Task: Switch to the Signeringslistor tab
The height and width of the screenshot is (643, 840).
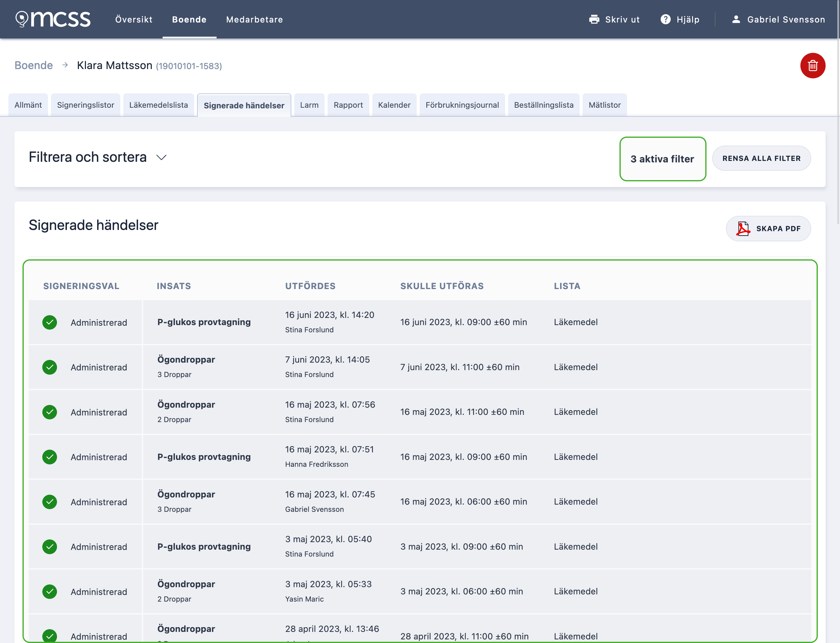Action: 86,105
